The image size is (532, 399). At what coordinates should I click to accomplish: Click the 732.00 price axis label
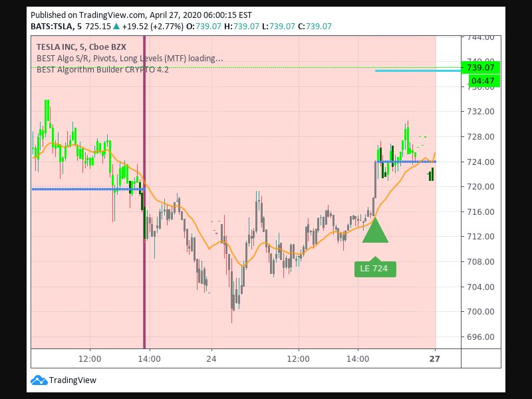click(x=481, y=111)
